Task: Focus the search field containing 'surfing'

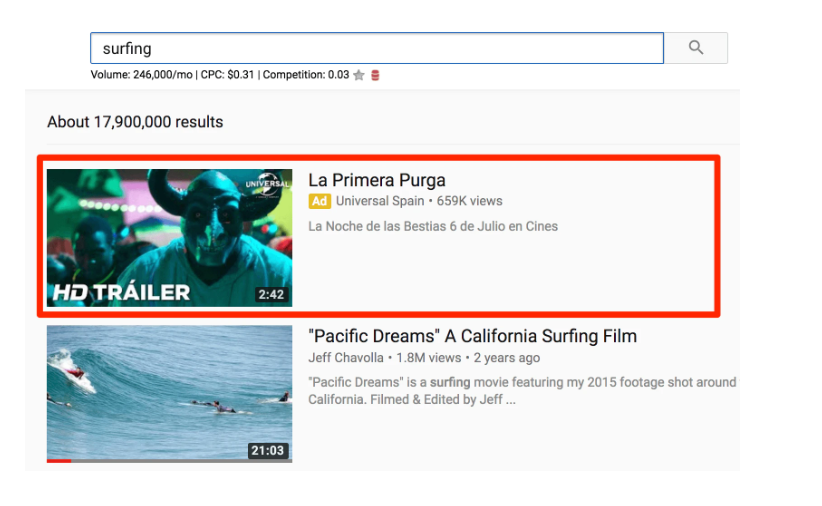Action: coord(377,48)
